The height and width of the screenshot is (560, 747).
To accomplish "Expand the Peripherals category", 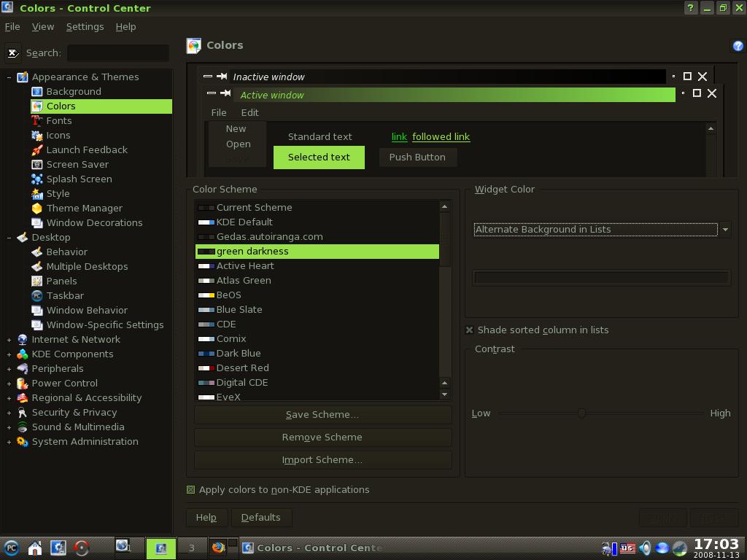I will tap(9, 369).
